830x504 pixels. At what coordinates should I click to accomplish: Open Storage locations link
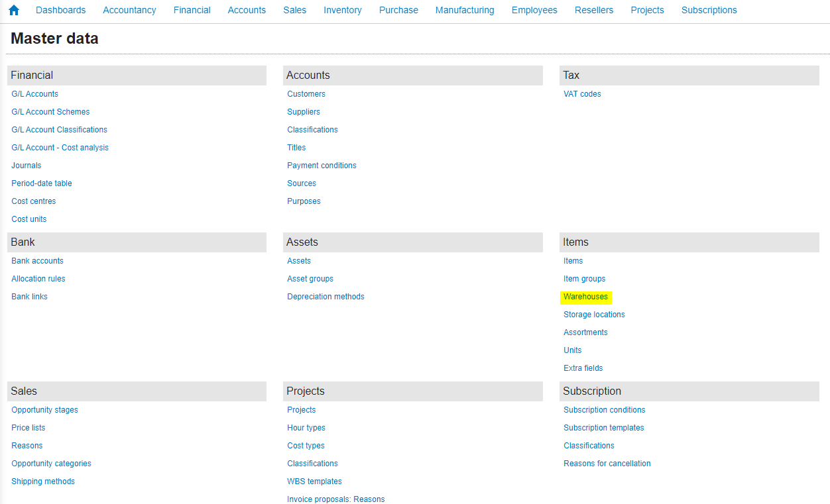click(x=594, y=315)
